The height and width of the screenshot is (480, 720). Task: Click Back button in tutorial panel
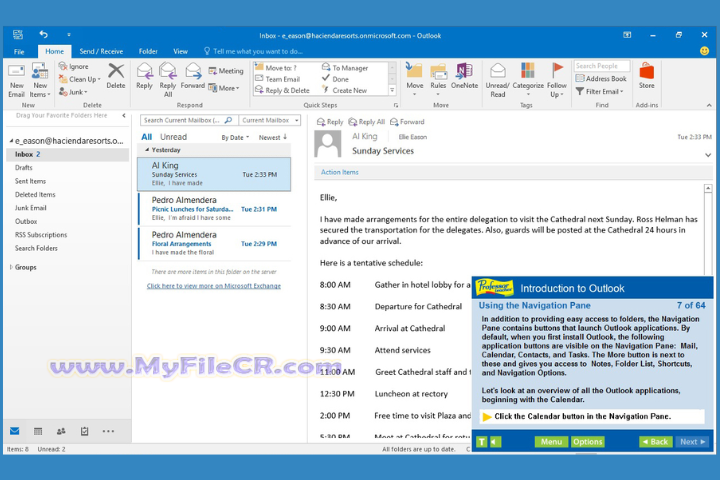coord(656,441)
